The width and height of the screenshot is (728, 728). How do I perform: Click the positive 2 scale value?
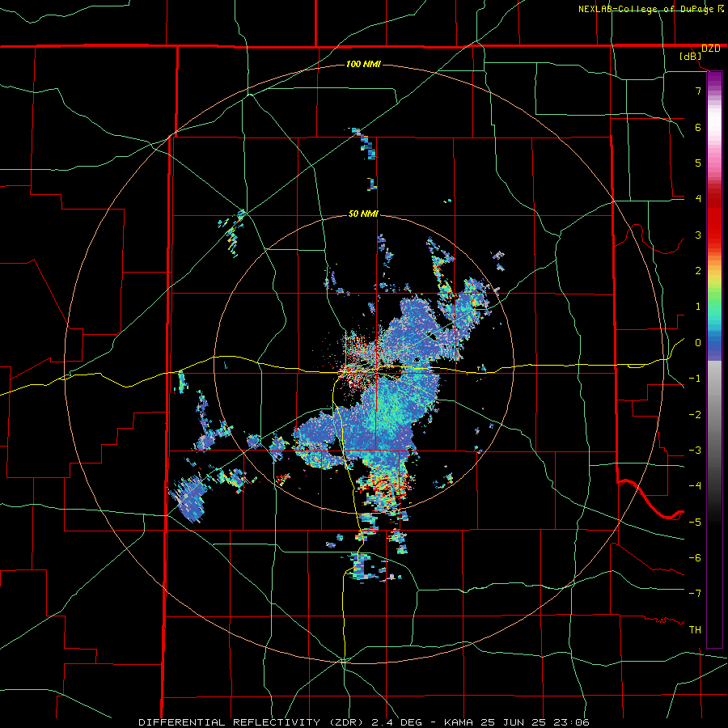pyautogui.click(x=698, y=271)
